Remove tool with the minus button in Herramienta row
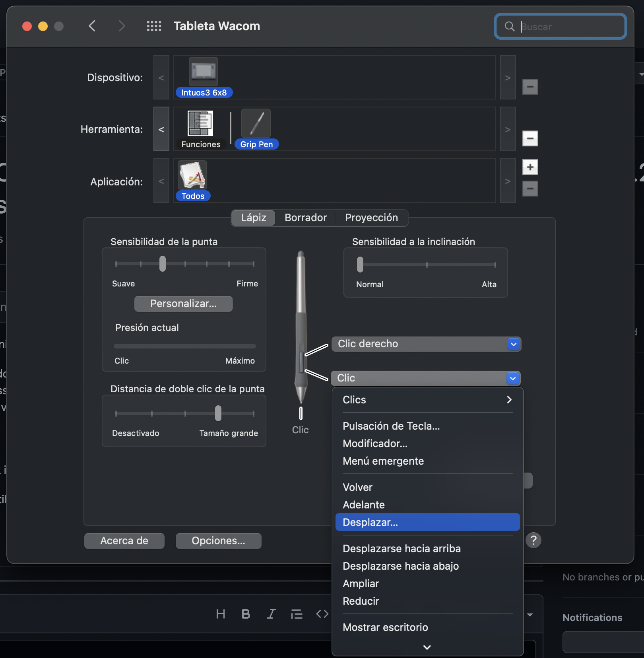 click(x=530, y=138)
